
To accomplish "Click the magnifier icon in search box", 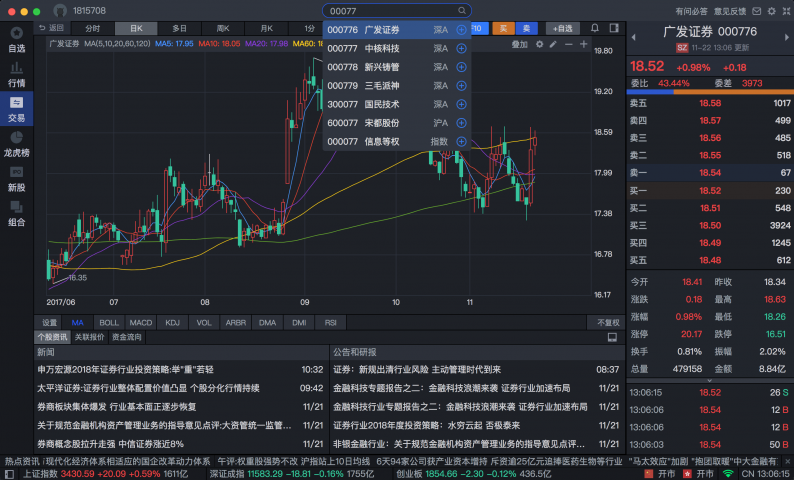I will (x=461, y=10).
